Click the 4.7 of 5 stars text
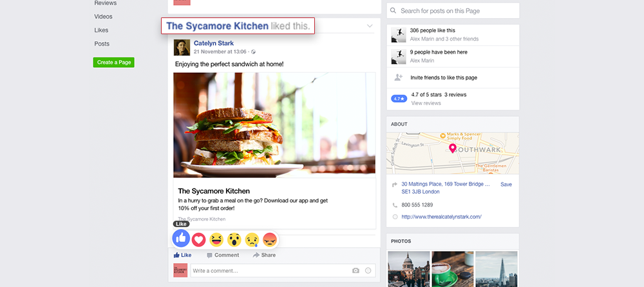644x287 pixels. coord(425,95)
